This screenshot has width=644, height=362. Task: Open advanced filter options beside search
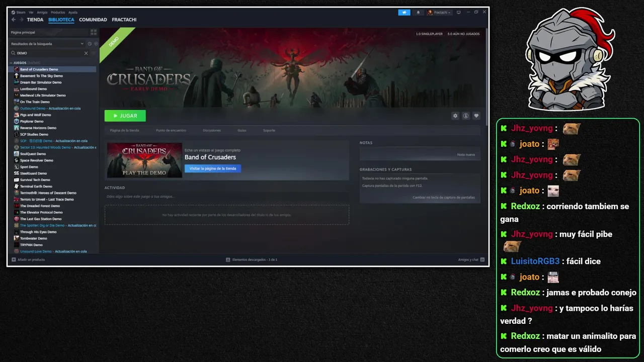point(93,53)
